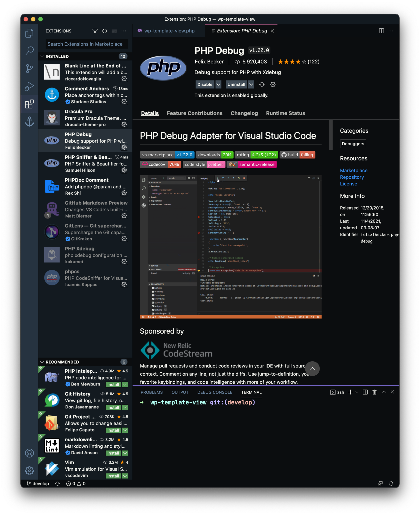
Task: Collapse the INSTALLED extensions section
Action: 42,56
